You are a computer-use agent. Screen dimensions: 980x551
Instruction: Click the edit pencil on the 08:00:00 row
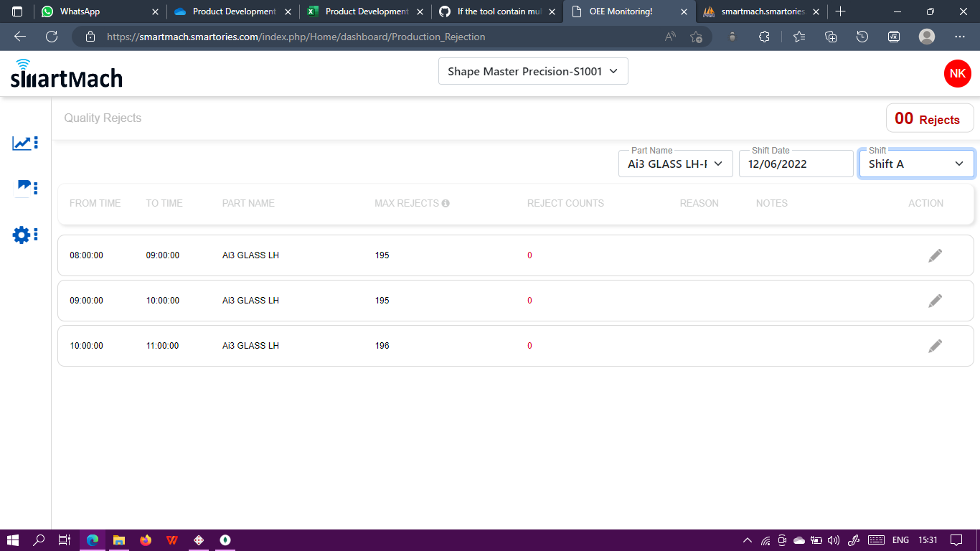(x=935, y=255)
